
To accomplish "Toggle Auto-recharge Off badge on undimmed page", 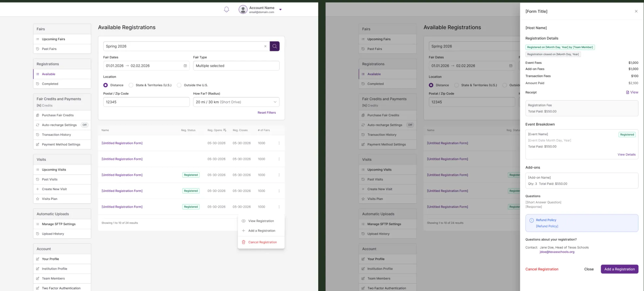I will click(x=85, y=125).
